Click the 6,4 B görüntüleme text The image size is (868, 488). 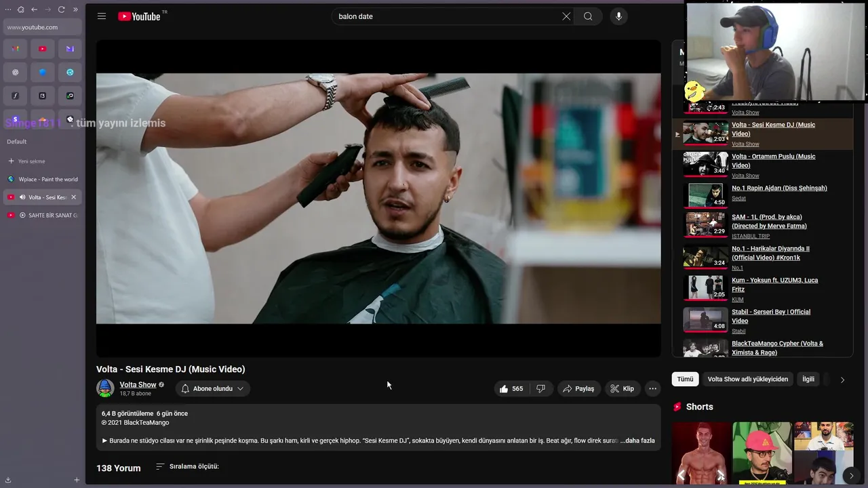point(127,413)
